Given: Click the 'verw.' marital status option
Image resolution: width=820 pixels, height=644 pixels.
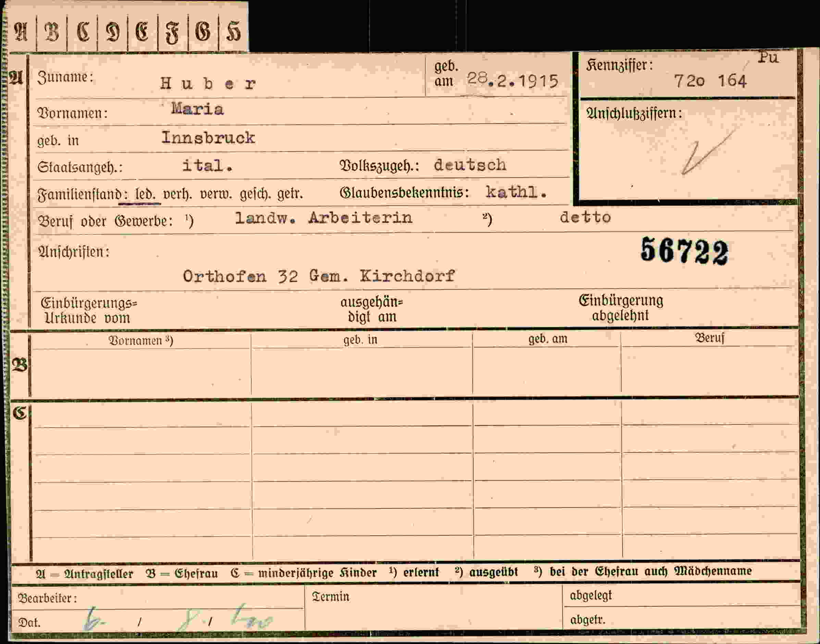Looking at the screenshot, I should tap(216, 195).
